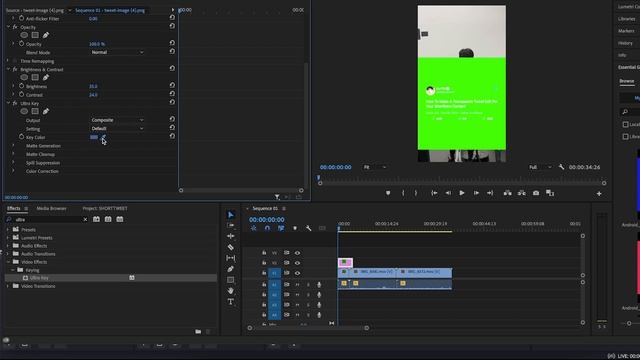Open the Libraries panel tab
Screen dimensions: 640x360
pos(627,19)
